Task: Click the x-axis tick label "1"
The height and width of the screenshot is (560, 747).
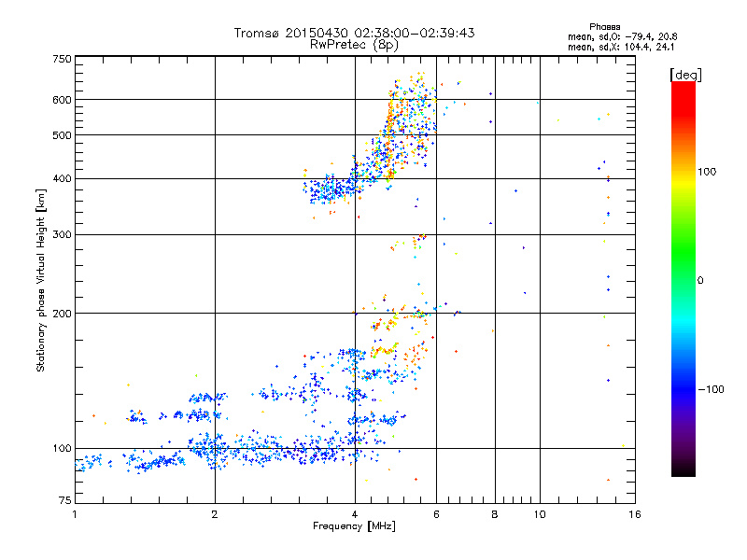Action: tap(75, 514)
